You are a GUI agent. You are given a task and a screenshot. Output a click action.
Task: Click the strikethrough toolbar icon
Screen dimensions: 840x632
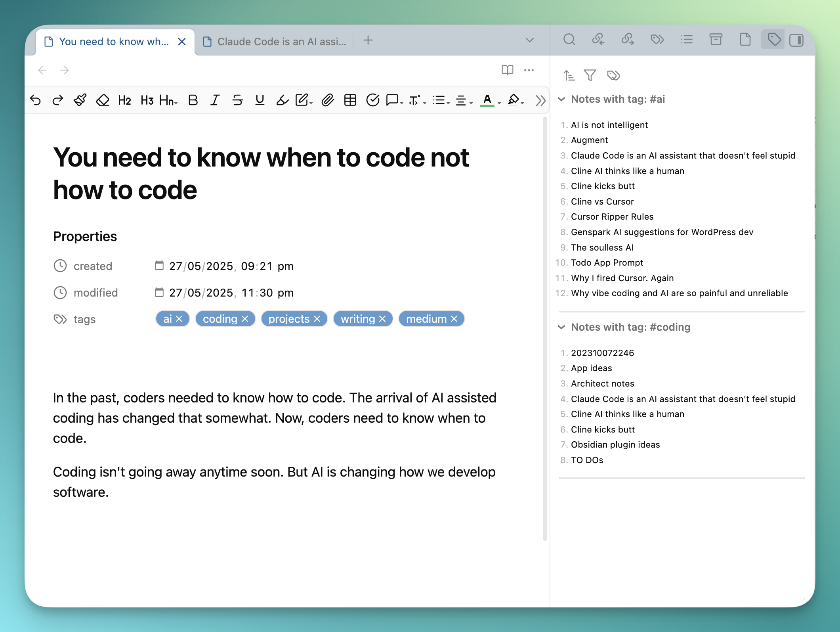(237, 100)
